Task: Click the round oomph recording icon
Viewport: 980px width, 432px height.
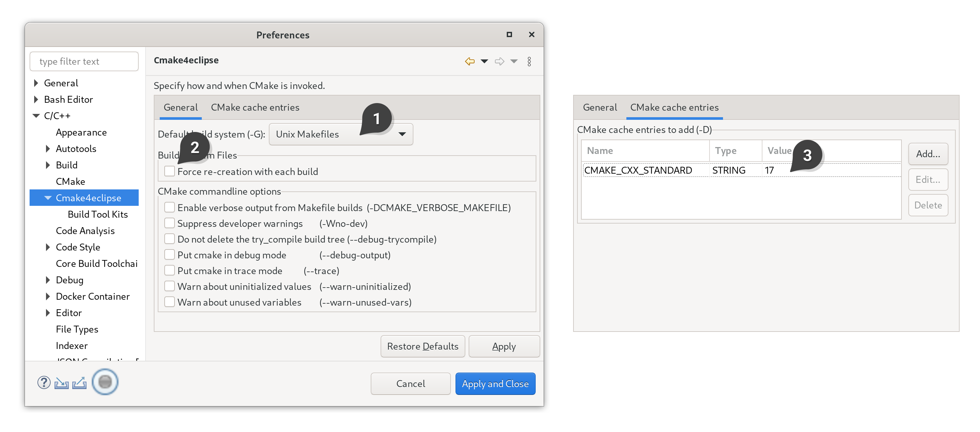Action: [105, 382]
